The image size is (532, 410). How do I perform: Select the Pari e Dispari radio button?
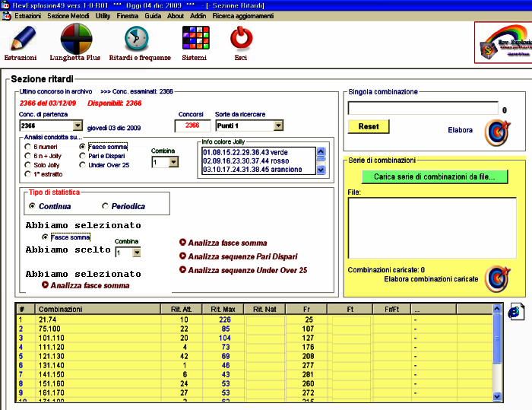pyautogui.click(x=82, y=156)
